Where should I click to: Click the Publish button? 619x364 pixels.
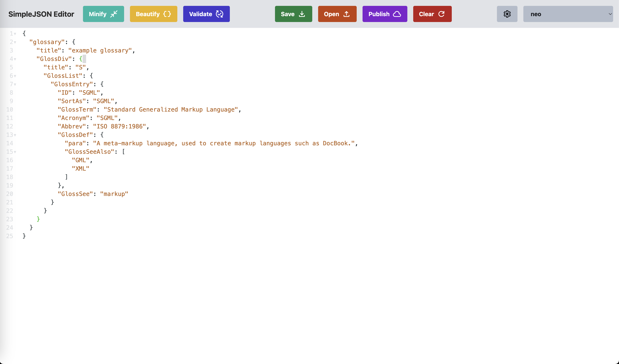pos(385,14)
